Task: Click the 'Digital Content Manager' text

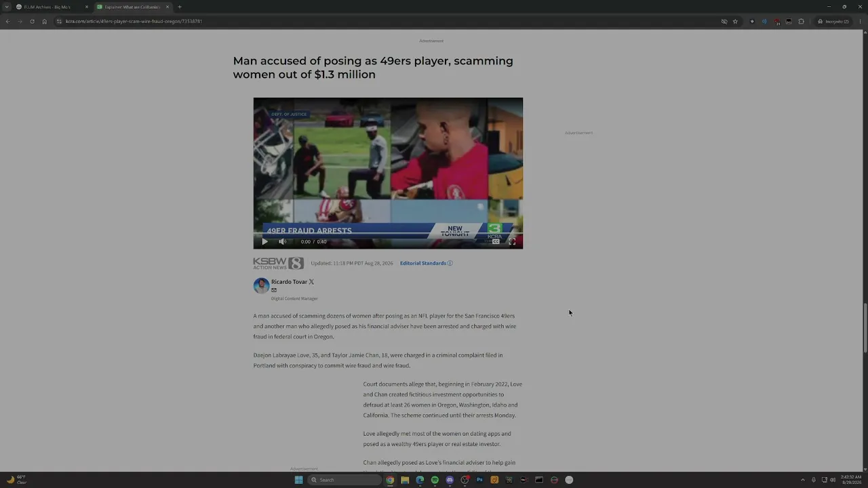Action: pos(294,298)
